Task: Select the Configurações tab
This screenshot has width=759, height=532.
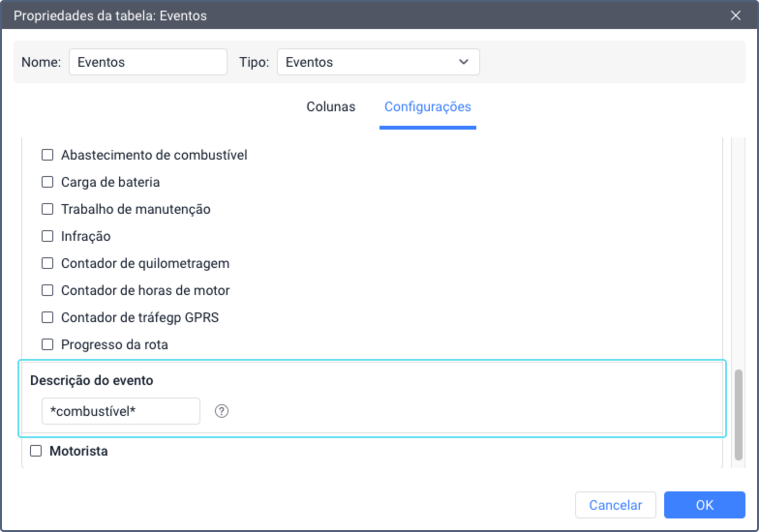Action: [427, 106]
